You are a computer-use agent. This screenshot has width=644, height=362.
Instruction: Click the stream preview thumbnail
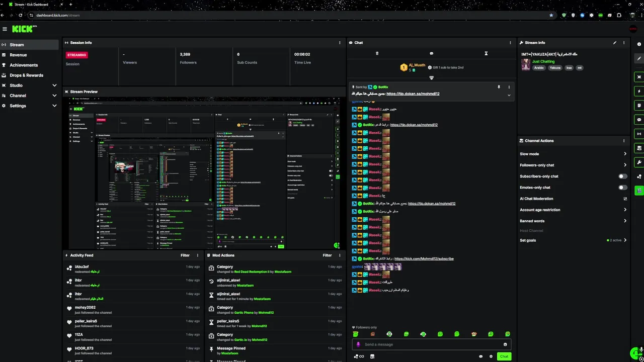204,173
